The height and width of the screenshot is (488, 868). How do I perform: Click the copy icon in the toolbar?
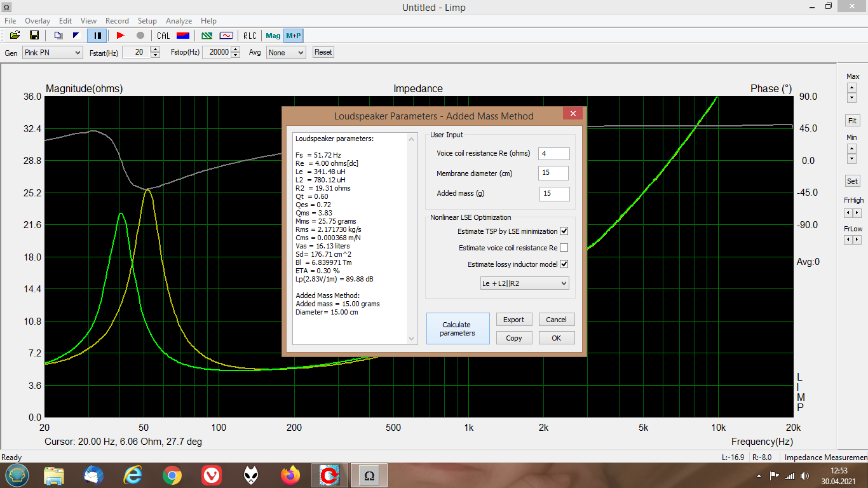pyautogui.click(x=58, y=36)
